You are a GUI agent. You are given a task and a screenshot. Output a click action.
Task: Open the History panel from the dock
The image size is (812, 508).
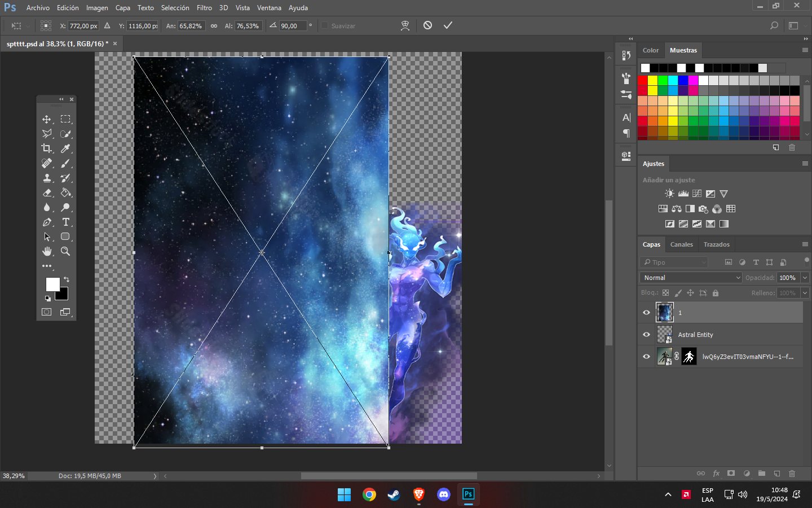(x=626, y=55)
